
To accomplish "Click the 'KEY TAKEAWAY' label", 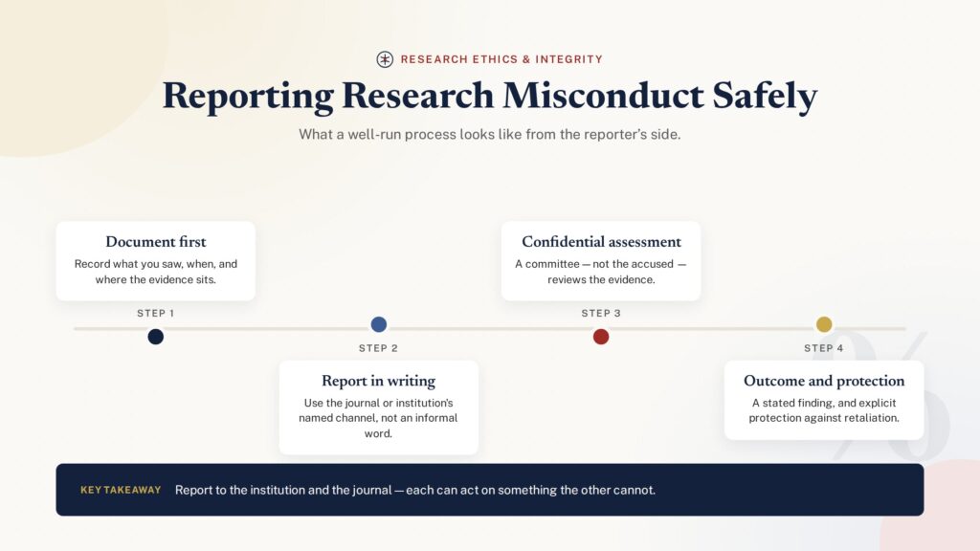I will click(121, 490).
